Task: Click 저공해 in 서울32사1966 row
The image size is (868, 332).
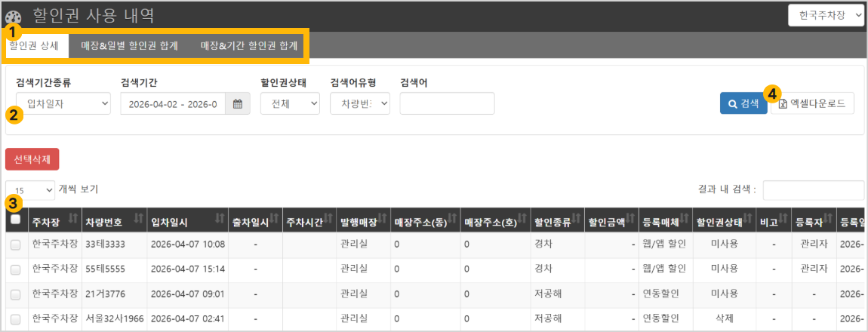Action: (x=548, y=318)
